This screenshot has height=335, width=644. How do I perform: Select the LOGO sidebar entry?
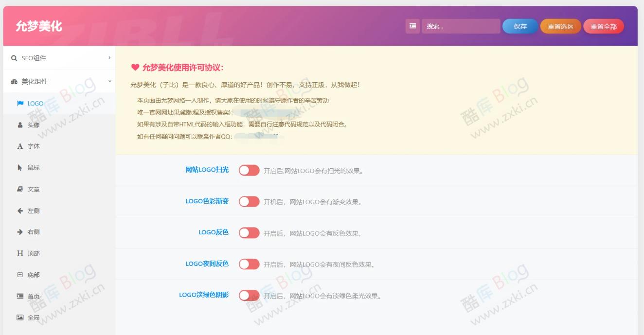coord(35,103)
